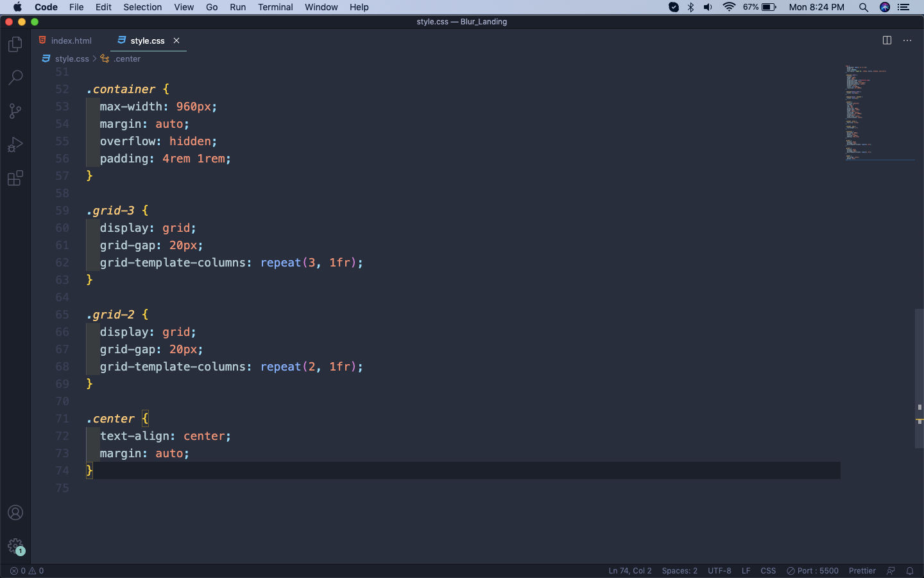Click the .center selector on line 71
This screenshot has height=578, width=924.
pos(110,419)
